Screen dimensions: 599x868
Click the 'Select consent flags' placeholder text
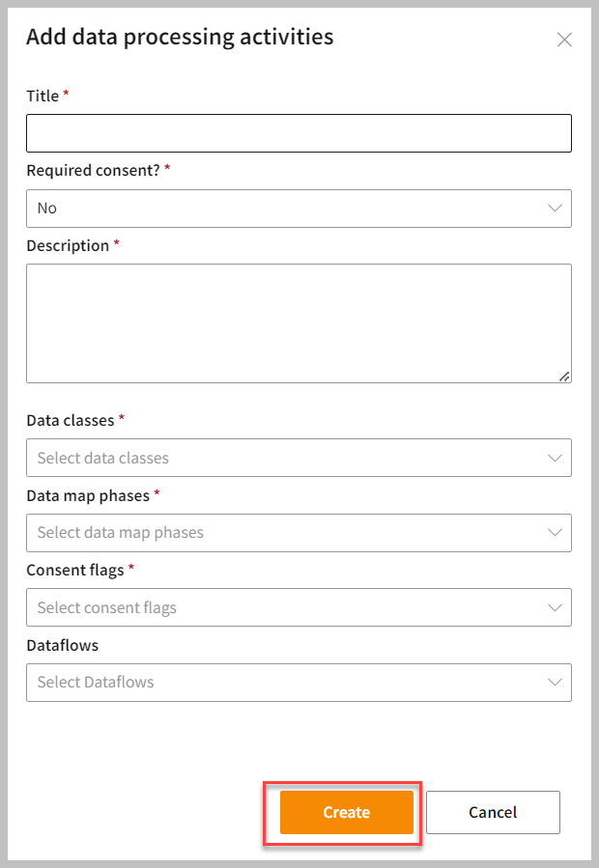(107, 607)
